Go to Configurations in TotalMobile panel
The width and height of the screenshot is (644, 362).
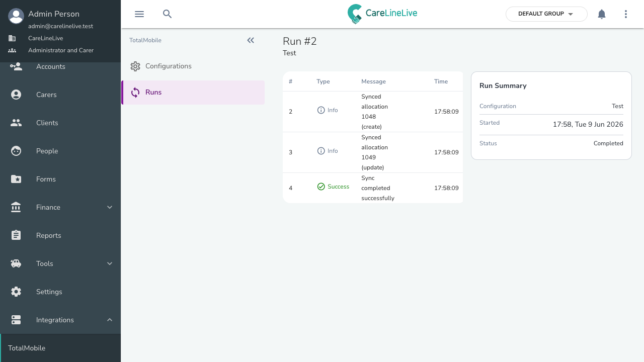pos(193,66)
